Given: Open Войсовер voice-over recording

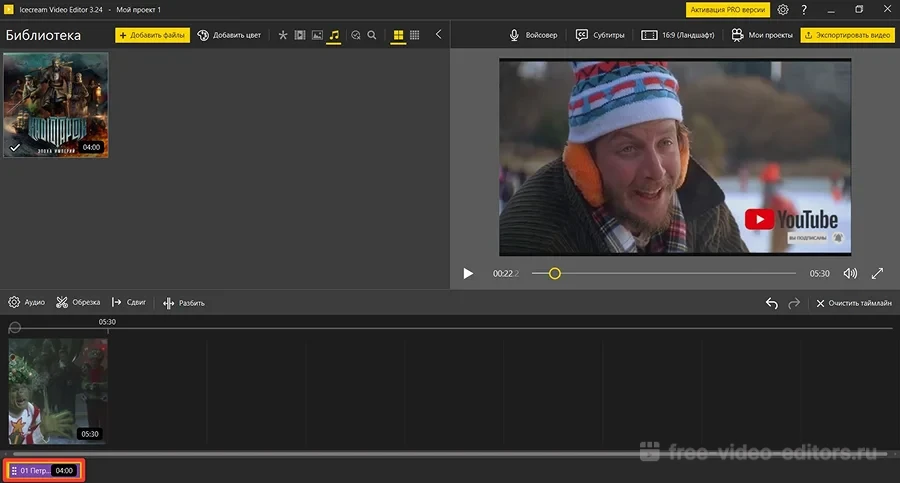Looking at the screenshot, I should [533, 35].
